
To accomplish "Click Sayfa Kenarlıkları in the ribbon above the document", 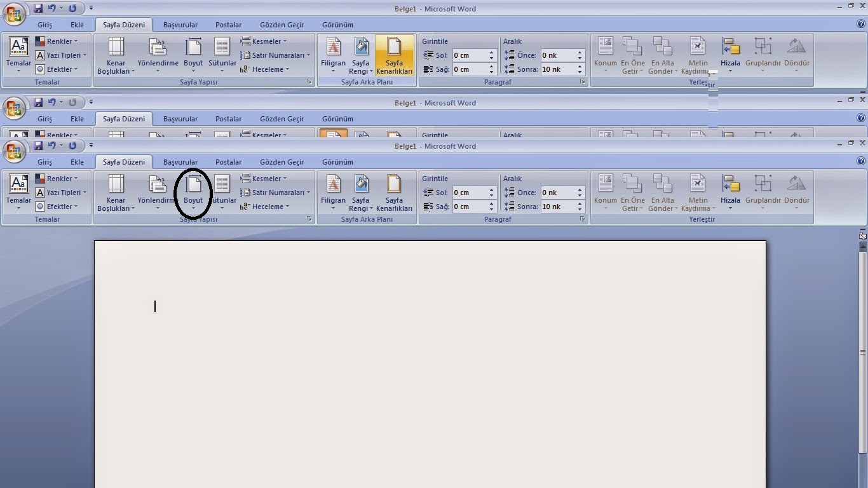I will 394,193.
